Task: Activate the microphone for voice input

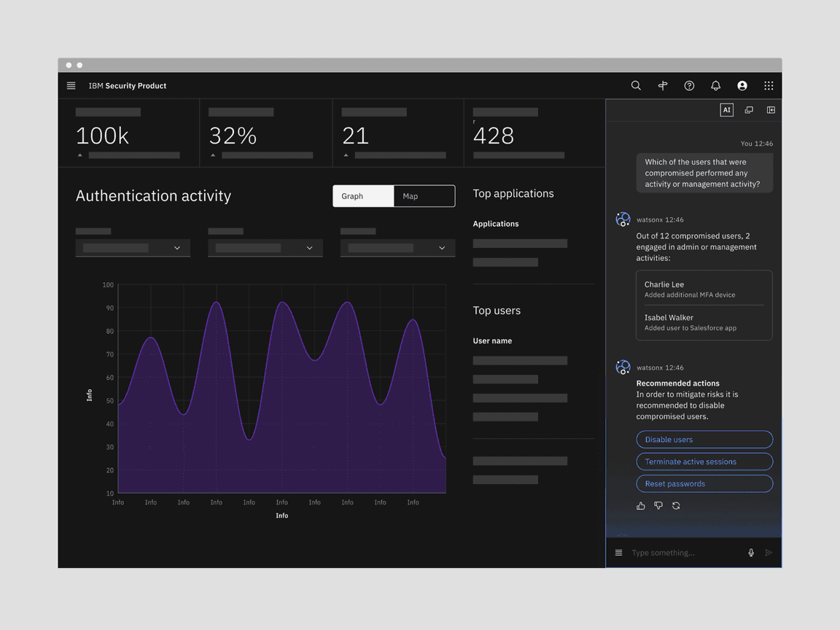Action: click(751, 553)
